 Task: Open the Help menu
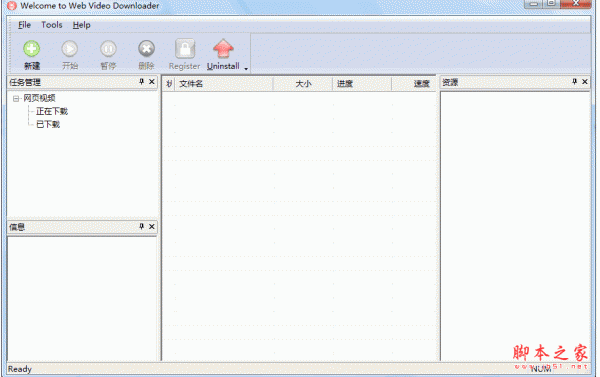click(82, 25)
